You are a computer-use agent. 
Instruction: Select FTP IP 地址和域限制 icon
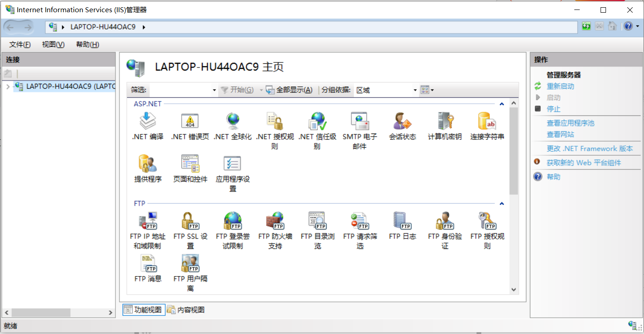click(148, 230)
